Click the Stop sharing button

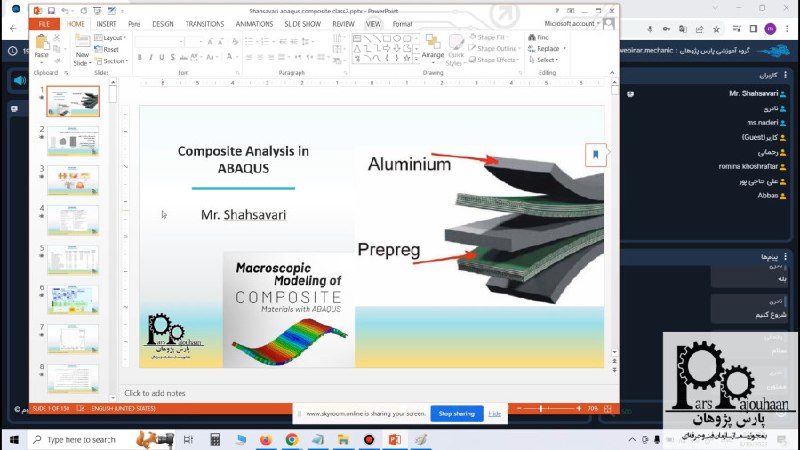pos(457,414)
